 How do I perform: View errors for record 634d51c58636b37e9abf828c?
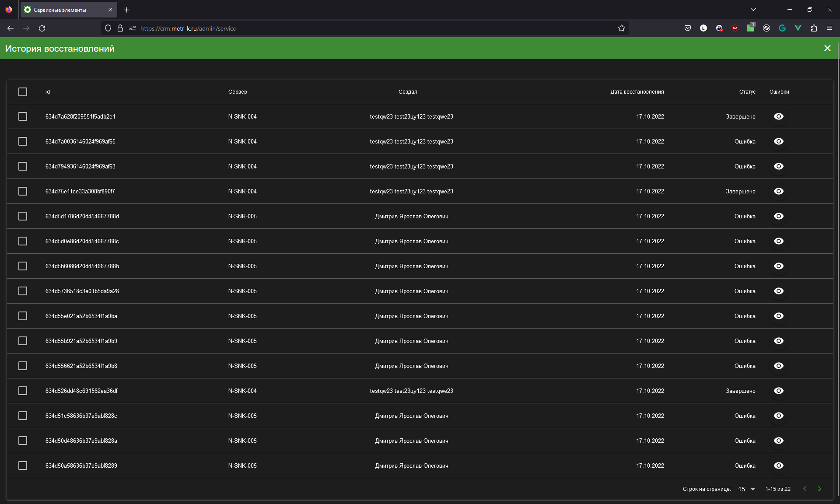(779, 416)
